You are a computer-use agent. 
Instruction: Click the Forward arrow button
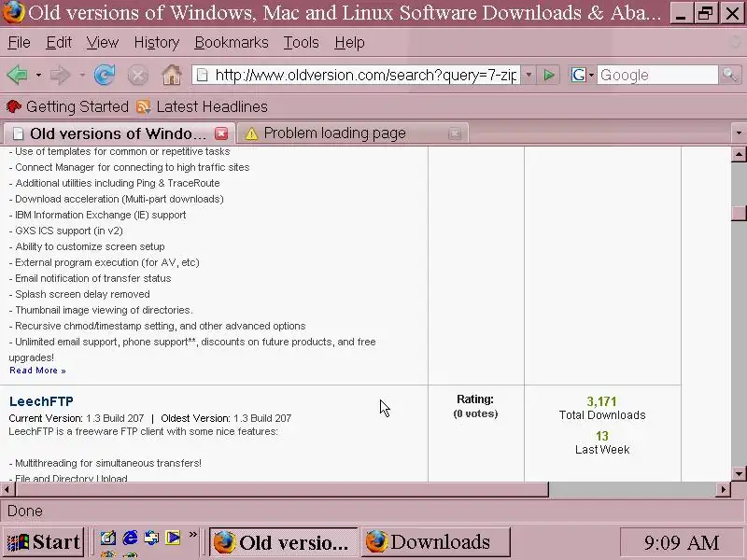click(60, 75)
